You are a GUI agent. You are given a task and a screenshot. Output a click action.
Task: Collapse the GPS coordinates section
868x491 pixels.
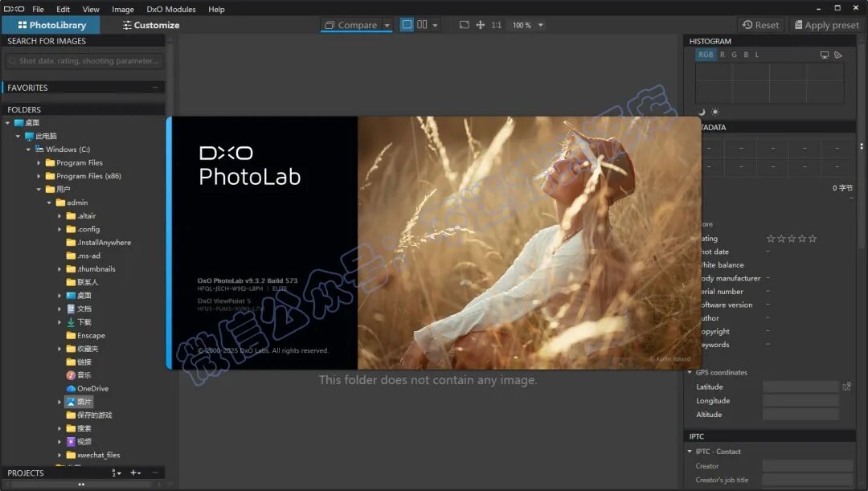690,372
